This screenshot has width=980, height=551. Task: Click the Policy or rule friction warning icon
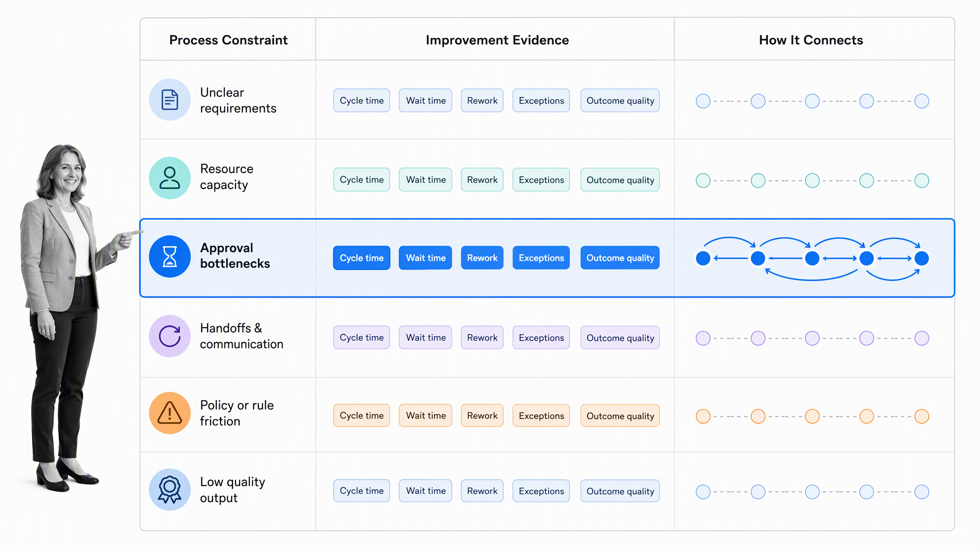[x=170, y=413]
